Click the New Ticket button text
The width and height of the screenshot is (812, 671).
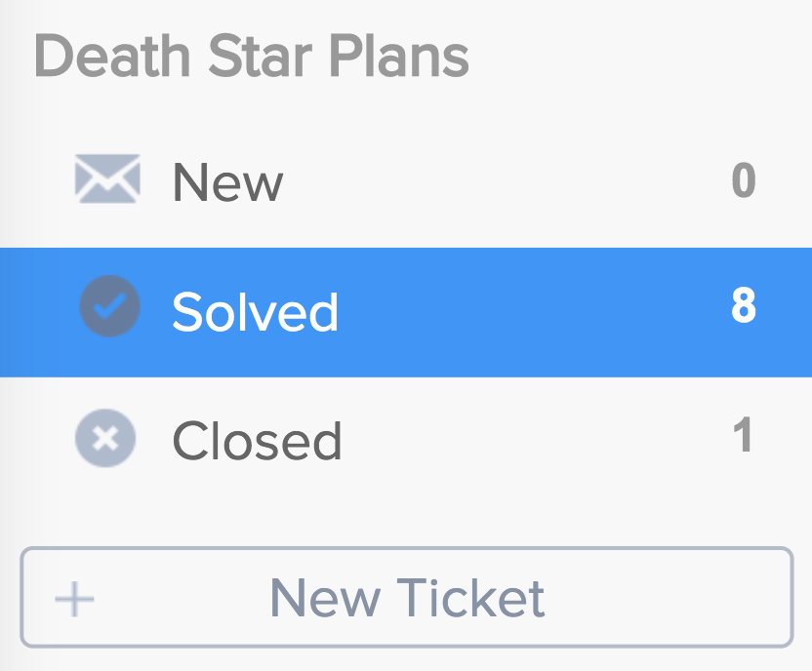(408, 598)
